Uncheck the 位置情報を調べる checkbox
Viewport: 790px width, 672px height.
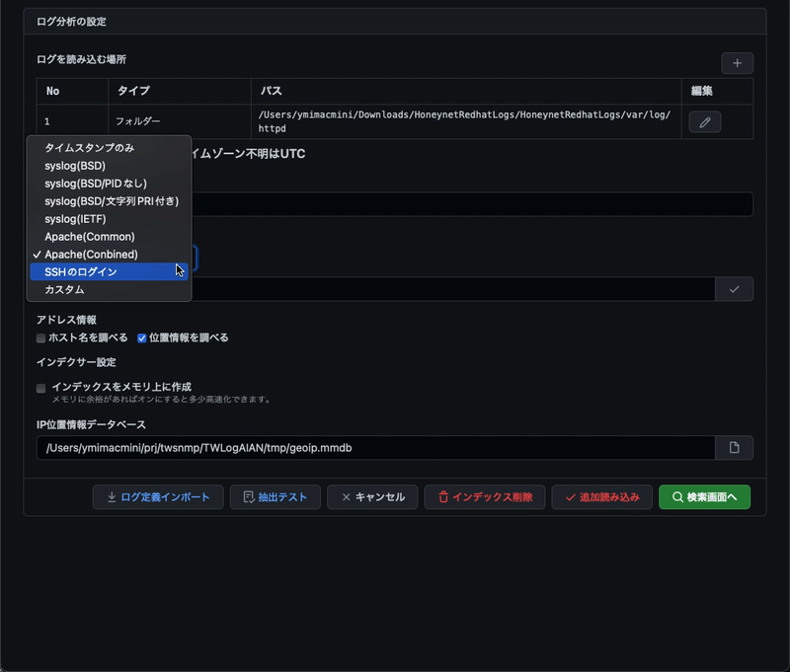tap(142, 338)
